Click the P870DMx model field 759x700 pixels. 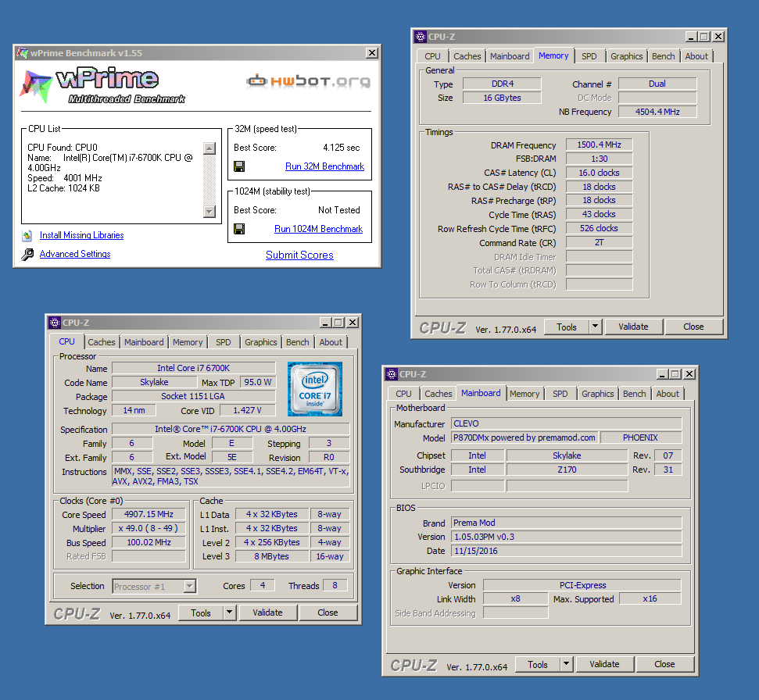(x=524, y=437)
